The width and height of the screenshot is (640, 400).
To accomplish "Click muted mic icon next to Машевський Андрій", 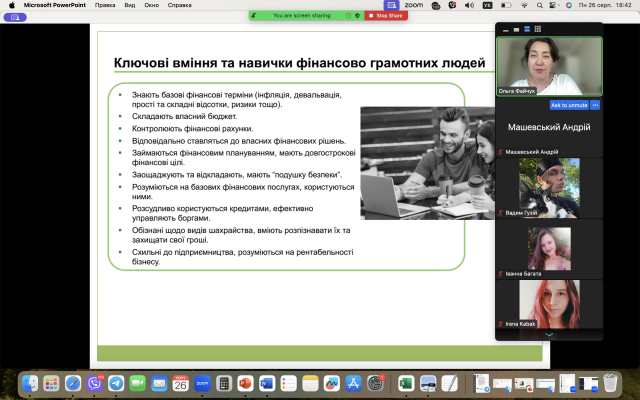I will pos(500,152).
